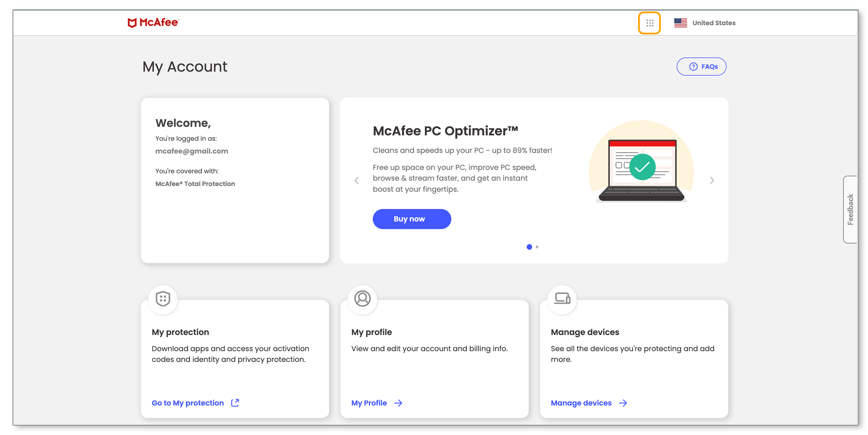Click the external link icon beside Go to My protection

point(235,403)
